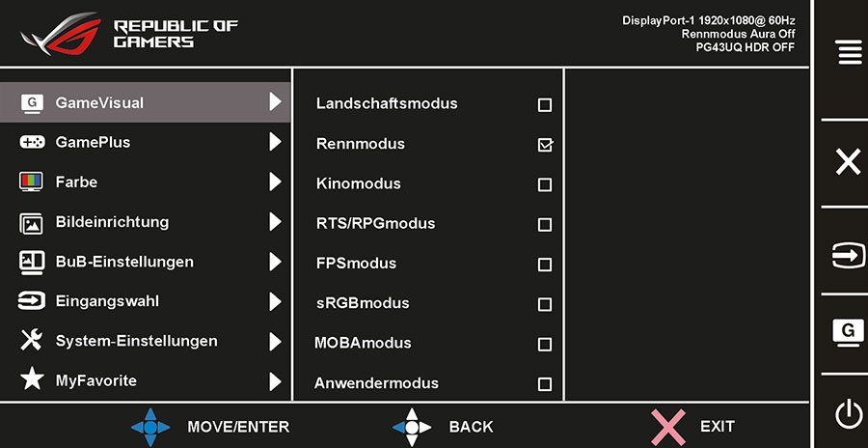Image resolution: width=868 pixels, height=448 pixels.
Task: Check the FPSmodus checkbox
Action: tap(545, 265)
